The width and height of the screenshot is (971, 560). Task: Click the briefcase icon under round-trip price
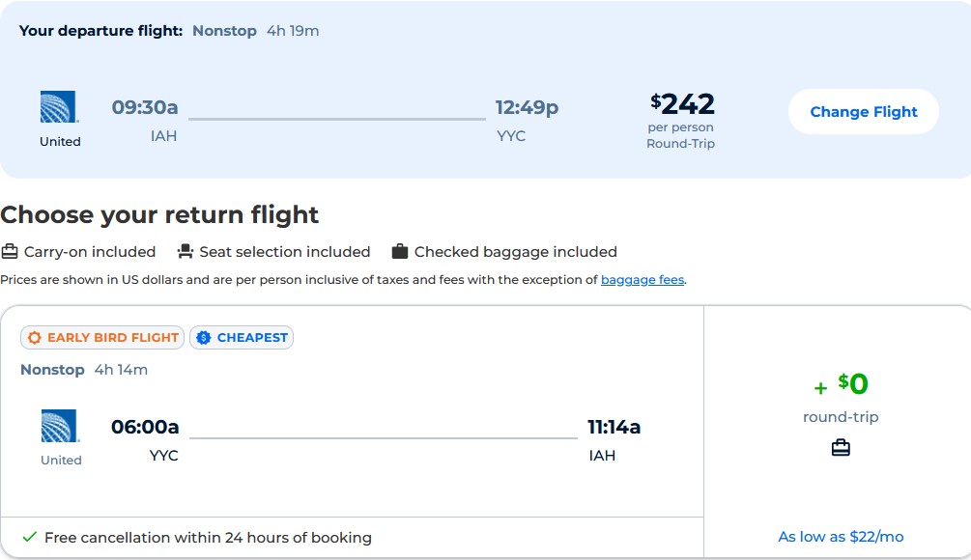pyautogui.click(x=841, y=447)
